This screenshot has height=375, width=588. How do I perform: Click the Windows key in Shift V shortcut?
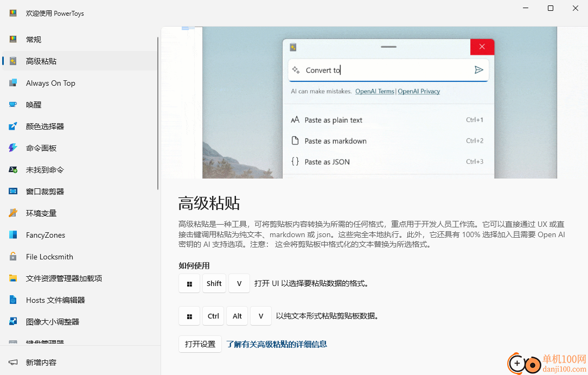click(x=189, y=283)
